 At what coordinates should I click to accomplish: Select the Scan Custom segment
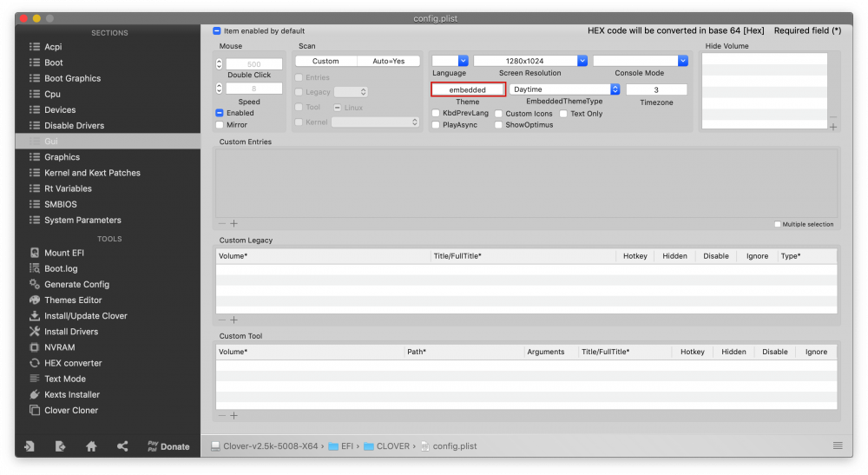pos(326,61)
